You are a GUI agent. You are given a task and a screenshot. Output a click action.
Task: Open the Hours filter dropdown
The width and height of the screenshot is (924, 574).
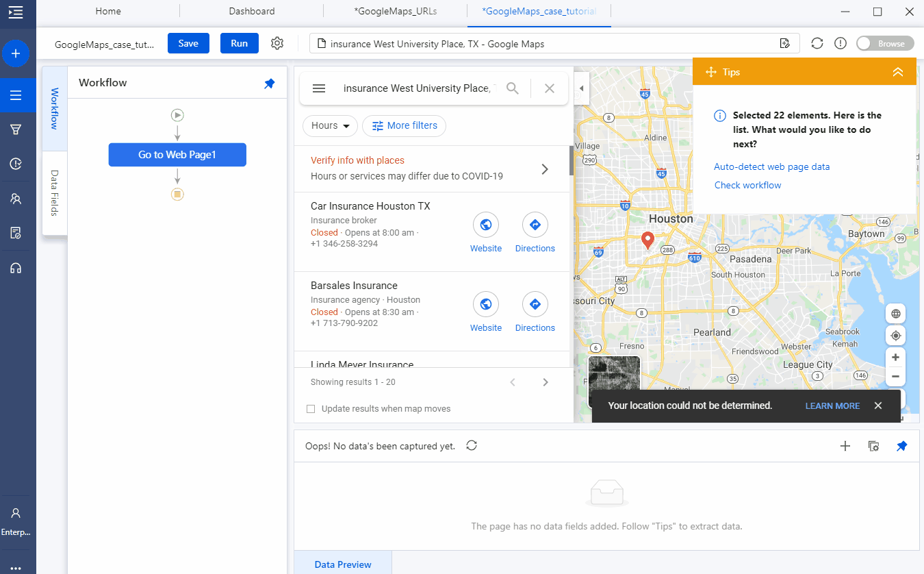(331, 126)
